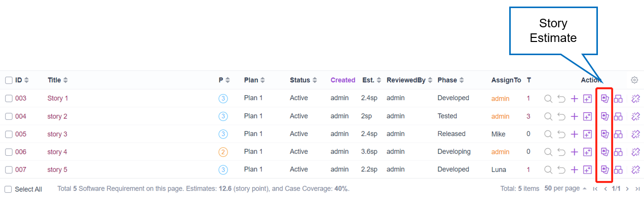Click the undo arrow icon for story 3
Image resolution: width=644 pixels, height=219 pixels.
tap(561, 134)
